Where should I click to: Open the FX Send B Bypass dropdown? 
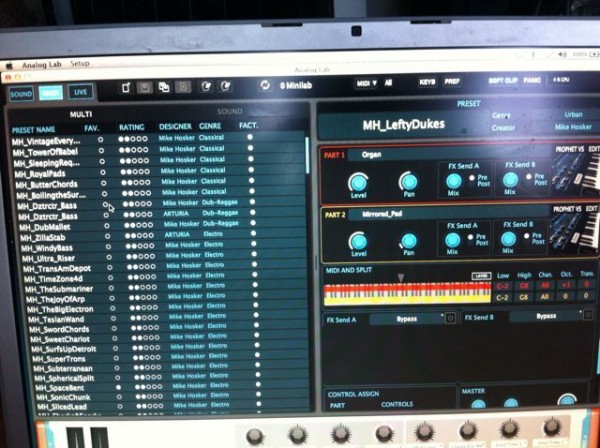545,315
